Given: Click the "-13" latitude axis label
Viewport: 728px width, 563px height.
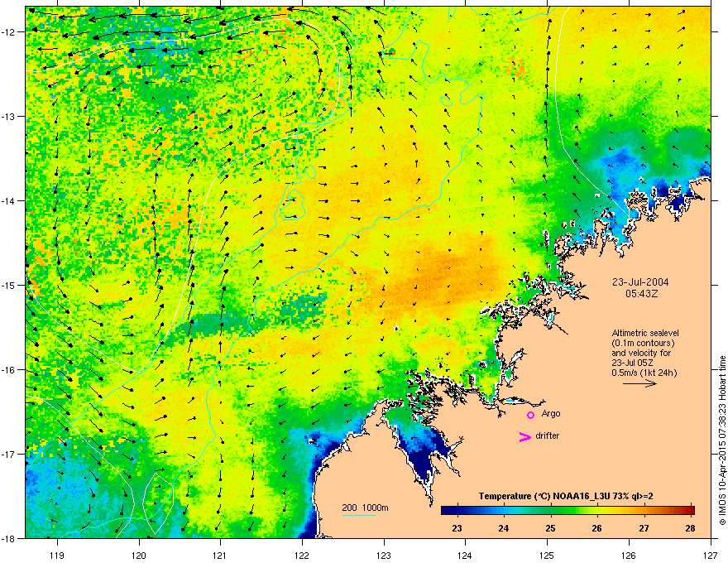Looking at the screenshot, I should click(8, 117).
